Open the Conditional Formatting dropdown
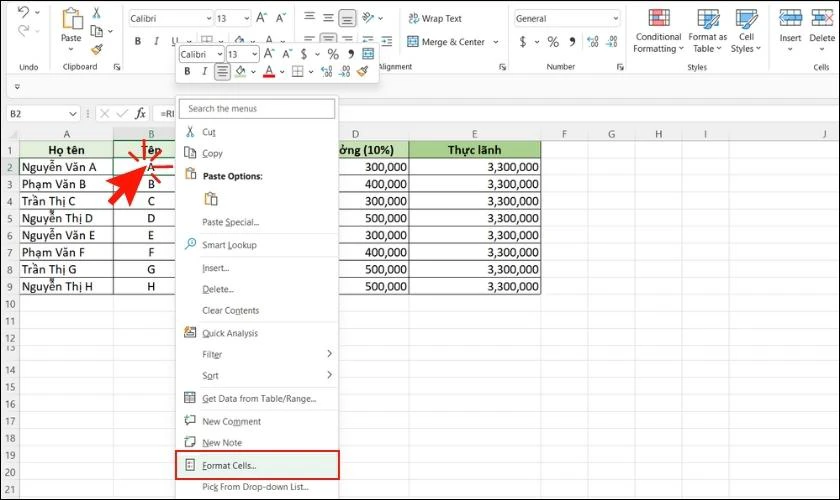This screenshot has width=840, height=500. click(658, 30)
